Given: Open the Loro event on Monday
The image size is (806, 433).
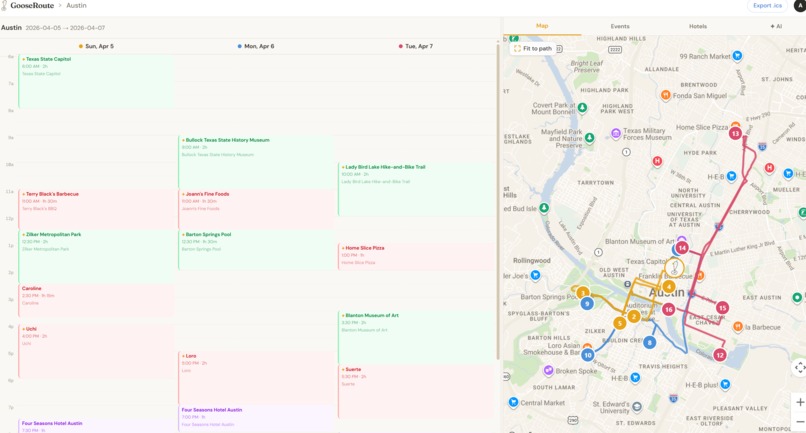Looking at the screenshot, I should (257, 378).
